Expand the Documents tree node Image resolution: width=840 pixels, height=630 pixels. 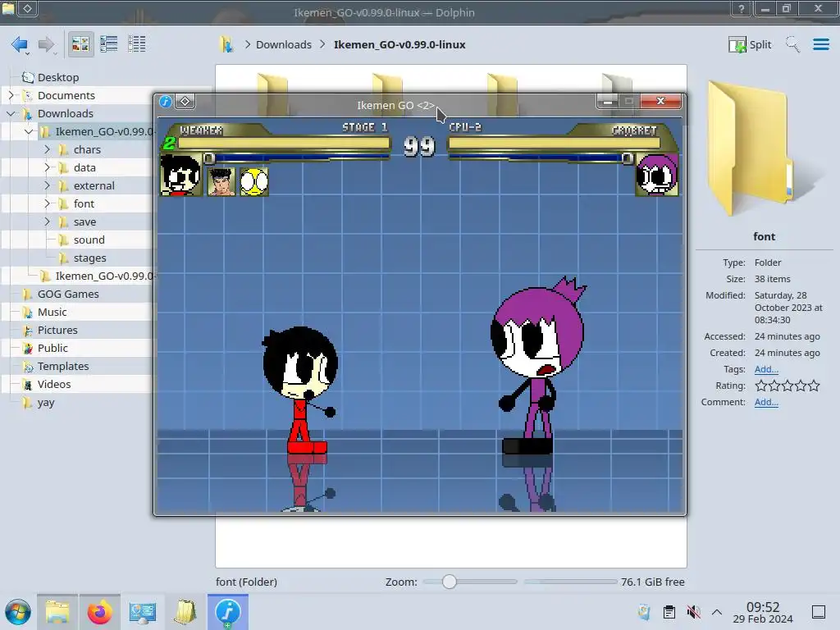coord(11,95)
